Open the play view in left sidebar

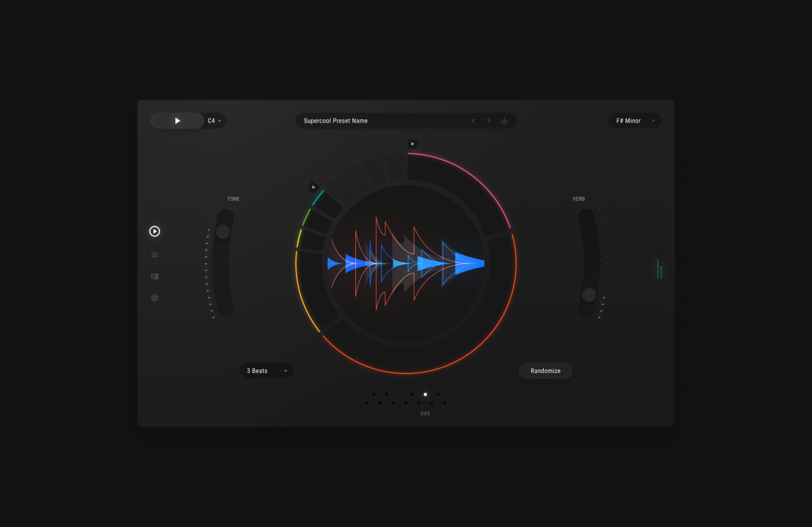154,231
